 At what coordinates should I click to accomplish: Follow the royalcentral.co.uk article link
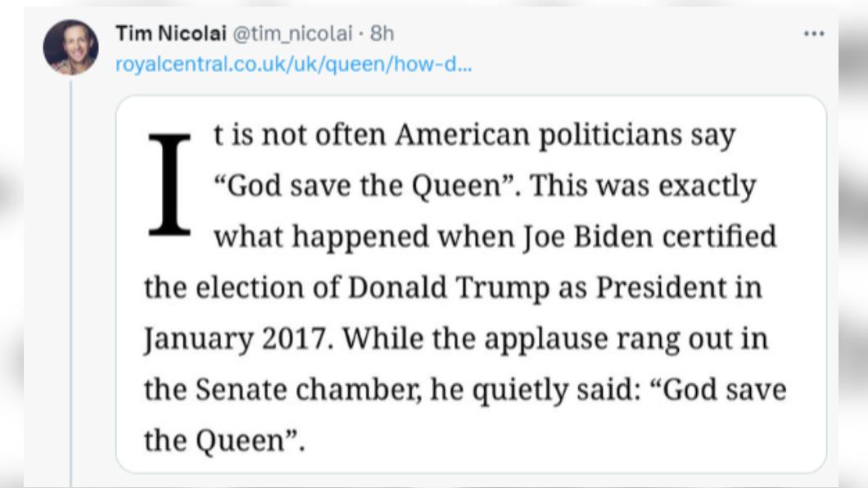pos(293,65)
